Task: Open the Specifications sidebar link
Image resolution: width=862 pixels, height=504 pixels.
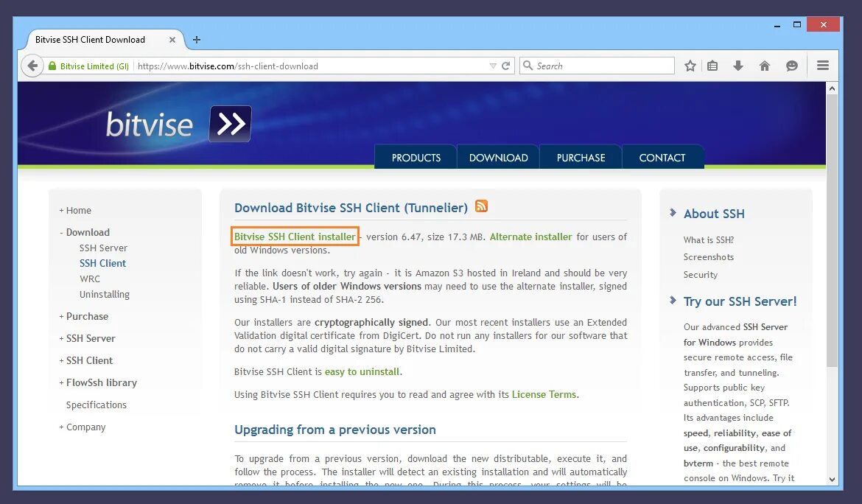Action: coord(97,405)
